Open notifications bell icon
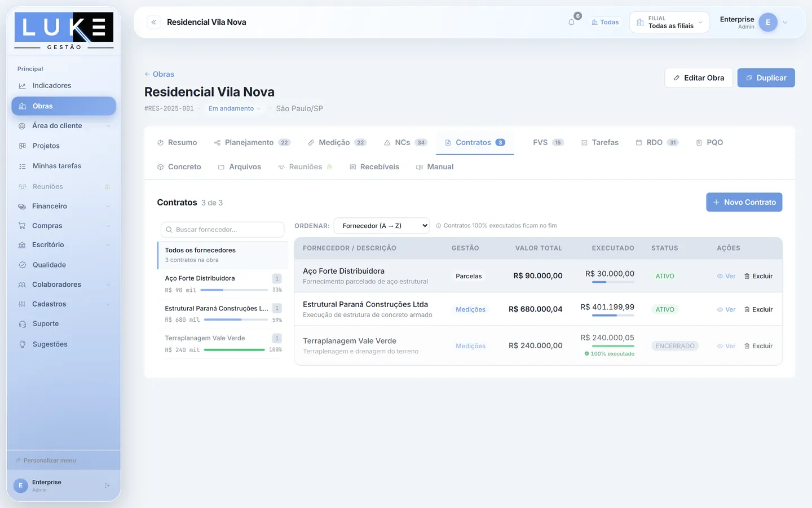This screenshot has height=508, width=812. [x=571, y=22]
